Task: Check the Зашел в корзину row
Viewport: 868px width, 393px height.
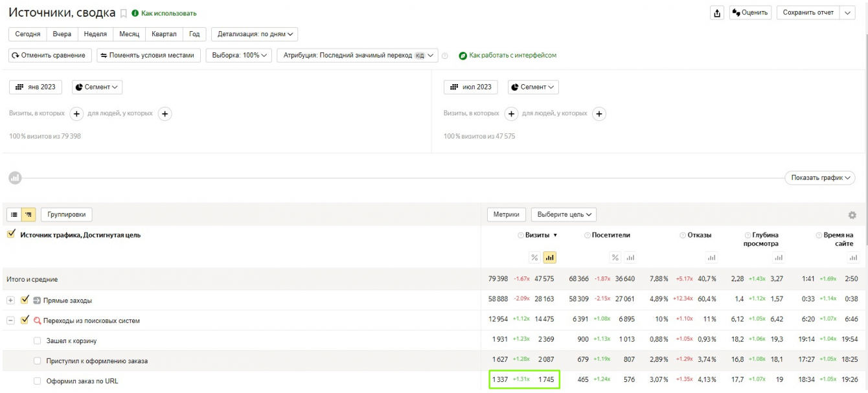Action: coord(38,341)
